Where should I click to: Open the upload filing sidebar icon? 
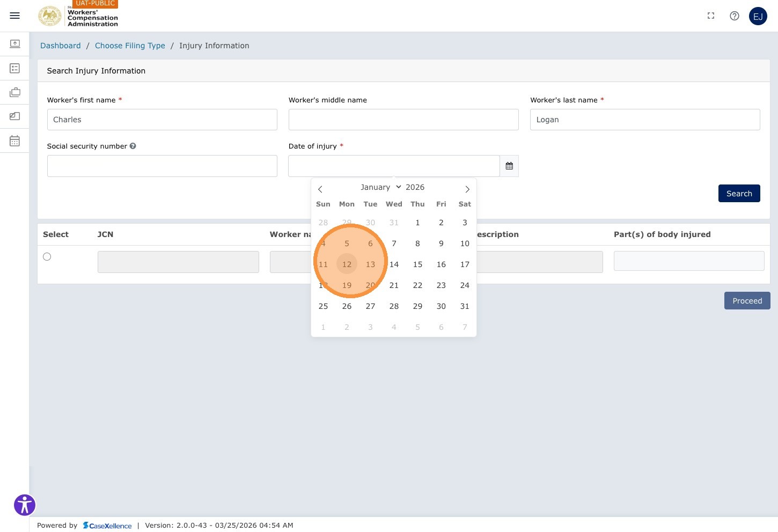point(15,44)
